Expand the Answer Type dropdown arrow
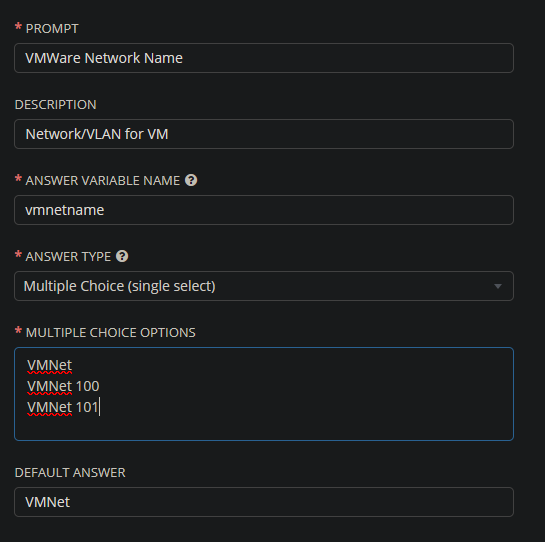545x542 pixels. point(498,286)
